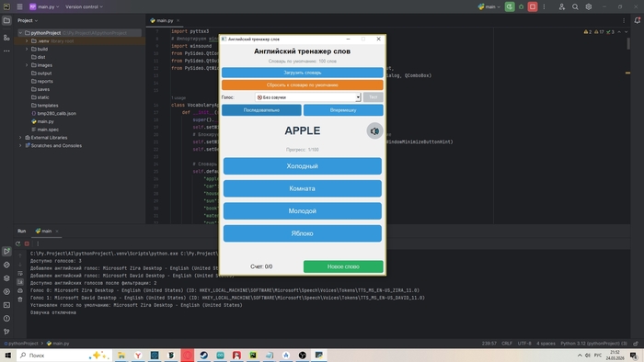Go to previous highlighted error arrow
This screenshot has height=362, width=644.
coord(619,32)
